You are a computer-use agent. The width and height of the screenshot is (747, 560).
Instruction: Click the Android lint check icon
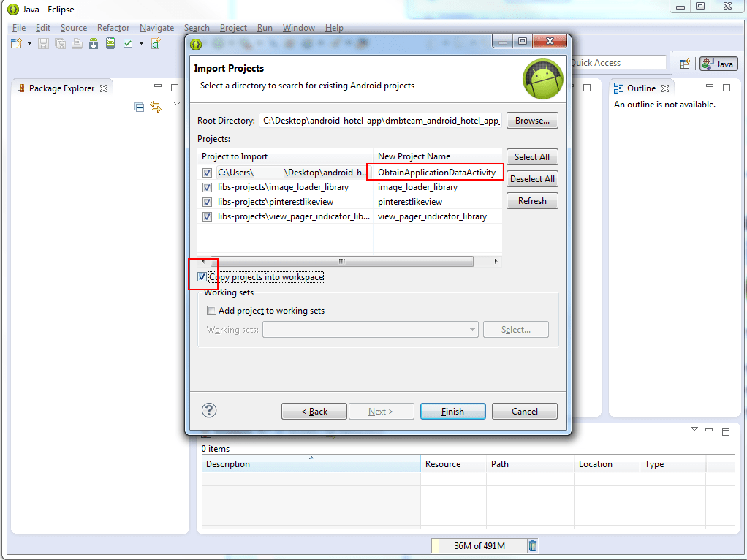[128, 43]
